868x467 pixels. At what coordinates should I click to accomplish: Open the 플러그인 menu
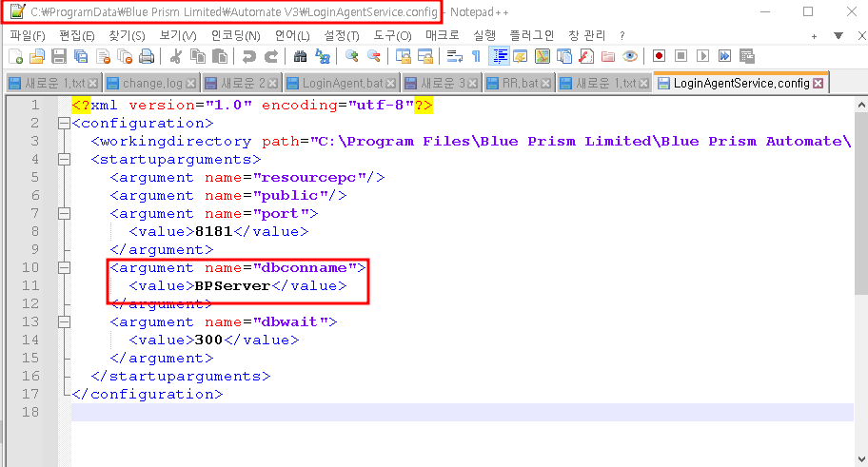coord(531,35)
